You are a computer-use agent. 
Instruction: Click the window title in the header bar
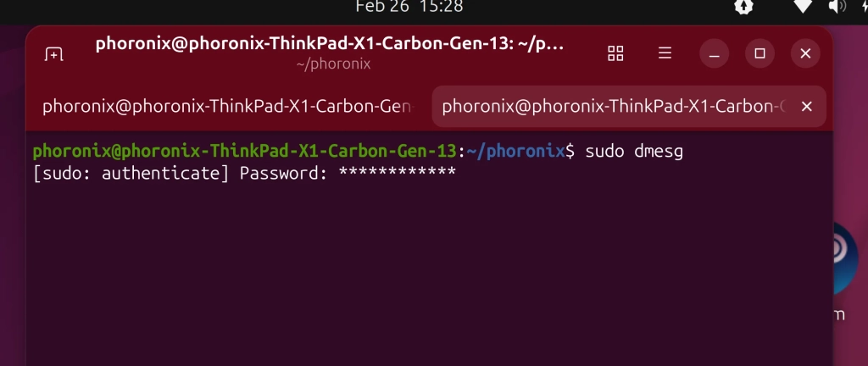click(x=329, y=44)
